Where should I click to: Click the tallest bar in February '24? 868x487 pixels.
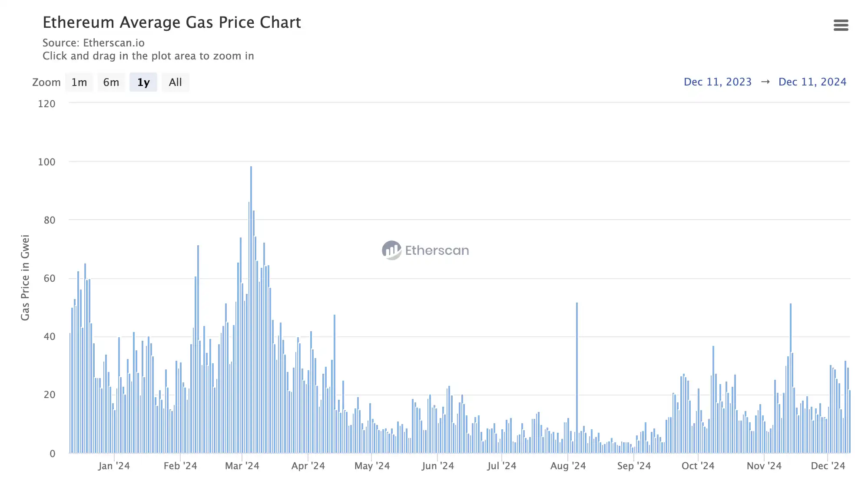coord(198,347)
